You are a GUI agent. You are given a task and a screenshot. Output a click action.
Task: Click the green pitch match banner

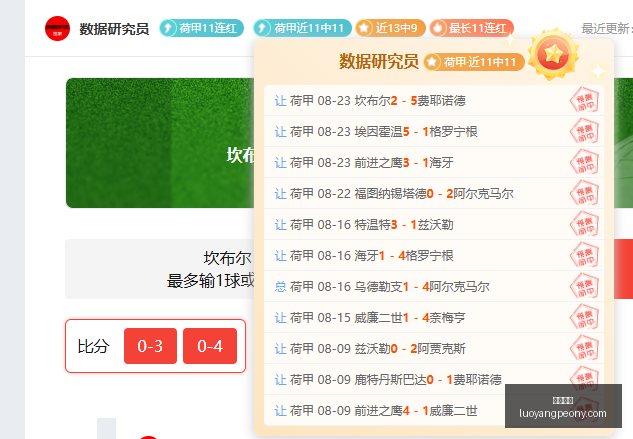[x=160, y=143]
